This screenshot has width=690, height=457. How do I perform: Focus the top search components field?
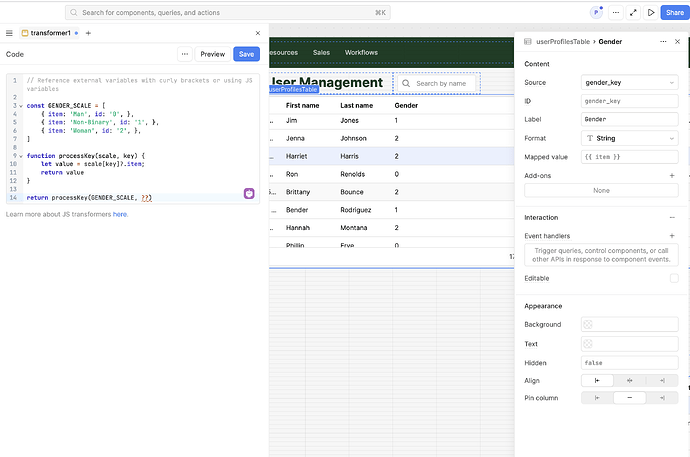click(228, 12)
